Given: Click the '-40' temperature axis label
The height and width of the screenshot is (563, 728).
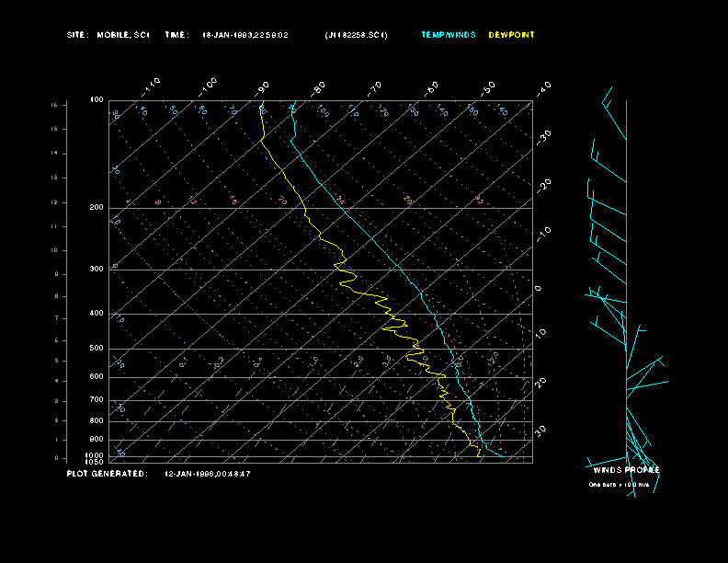Looking at the screenshot, I should coord(543,89).
